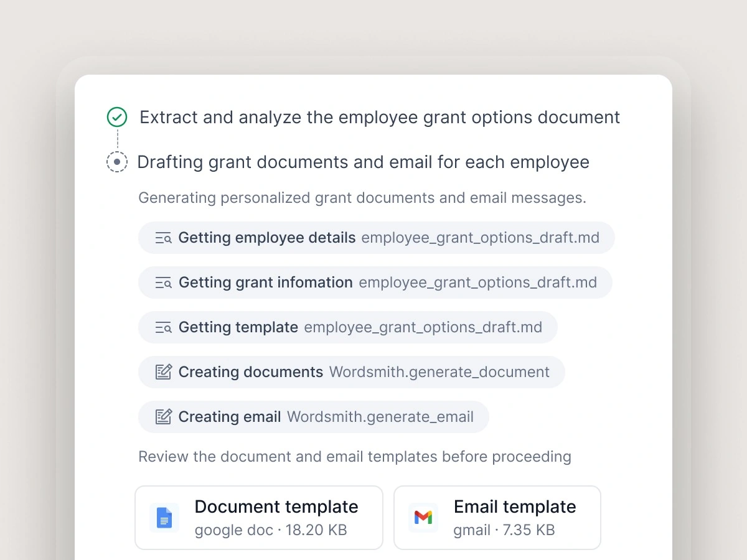Image resolution: width=747 pixels, height=560 pixels.
Task: Click 'Wordsmith.generate_document' text
Action: tap(439, 372)
